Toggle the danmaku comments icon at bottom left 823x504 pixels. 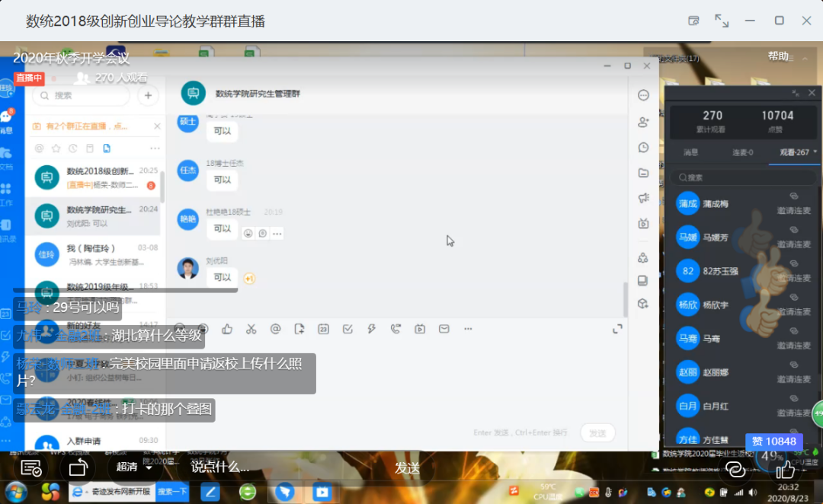click(31, 467)
